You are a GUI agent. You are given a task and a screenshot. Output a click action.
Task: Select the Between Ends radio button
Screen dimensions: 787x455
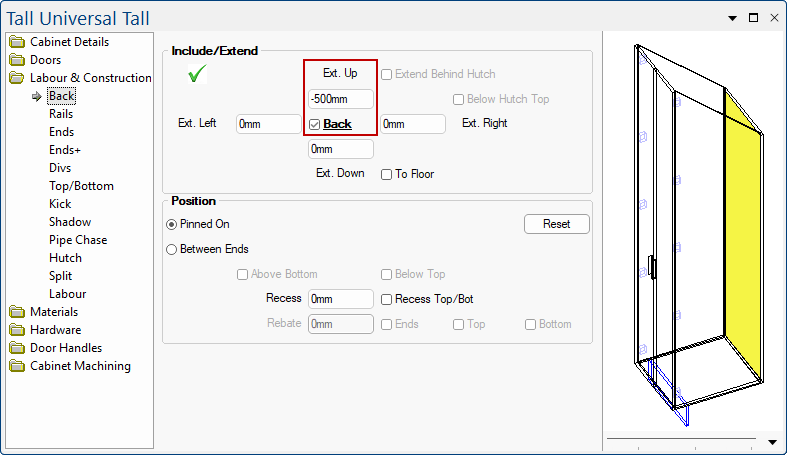pyautogui.click(x=172, y=249)
